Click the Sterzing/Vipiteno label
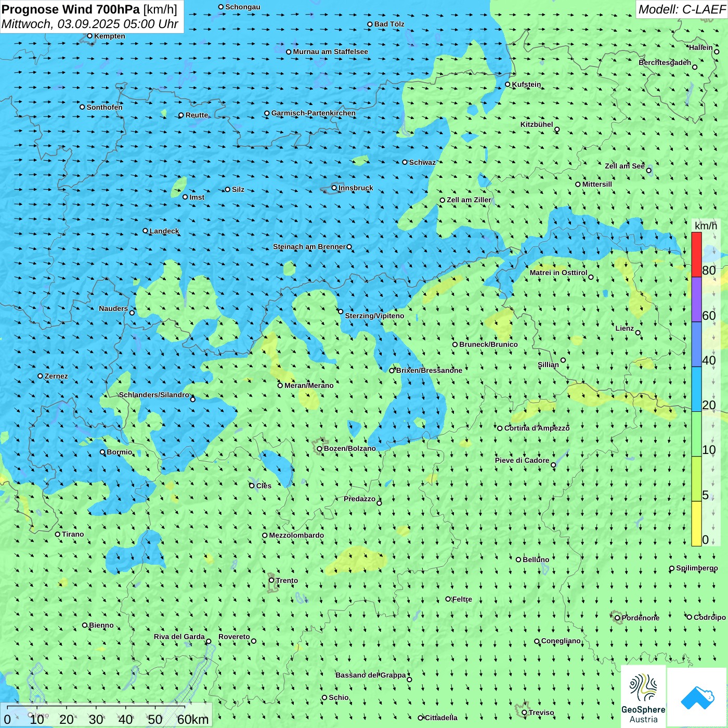 point(374,316)
